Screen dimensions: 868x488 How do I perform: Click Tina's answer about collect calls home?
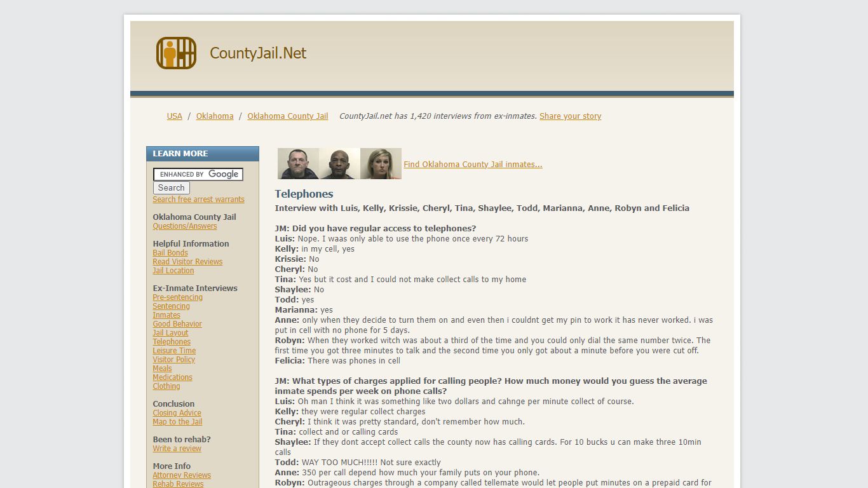(412, 280)
